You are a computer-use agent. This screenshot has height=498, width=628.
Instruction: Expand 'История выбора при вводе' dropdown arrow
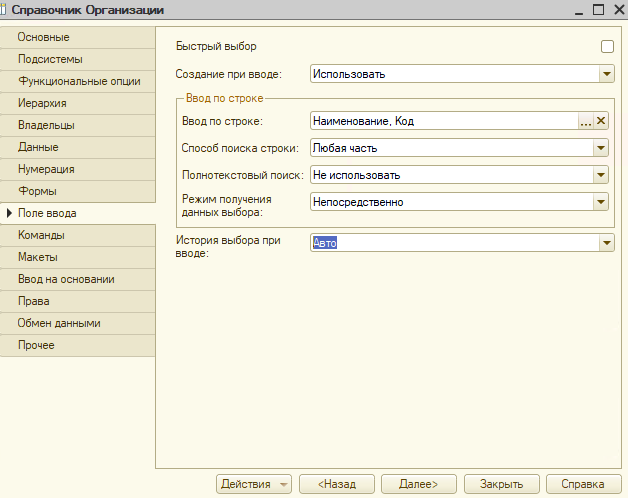606,243
